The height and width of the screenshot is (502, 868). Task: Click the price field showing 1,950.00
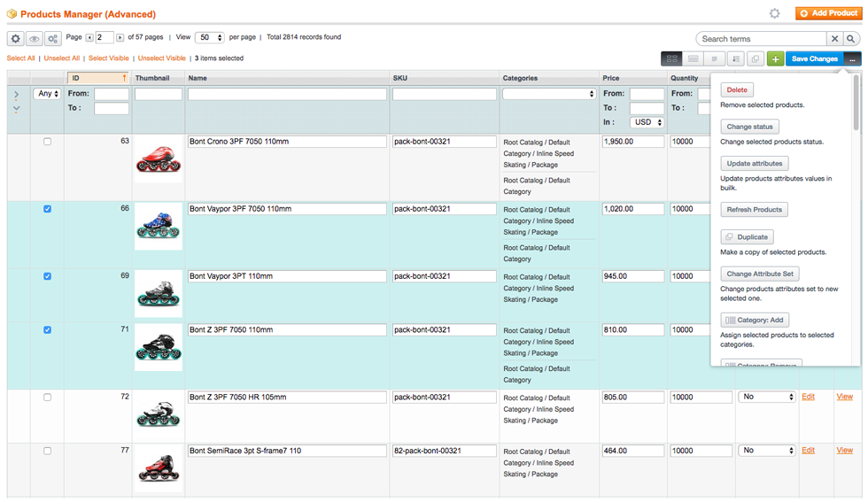click(633, 142)
